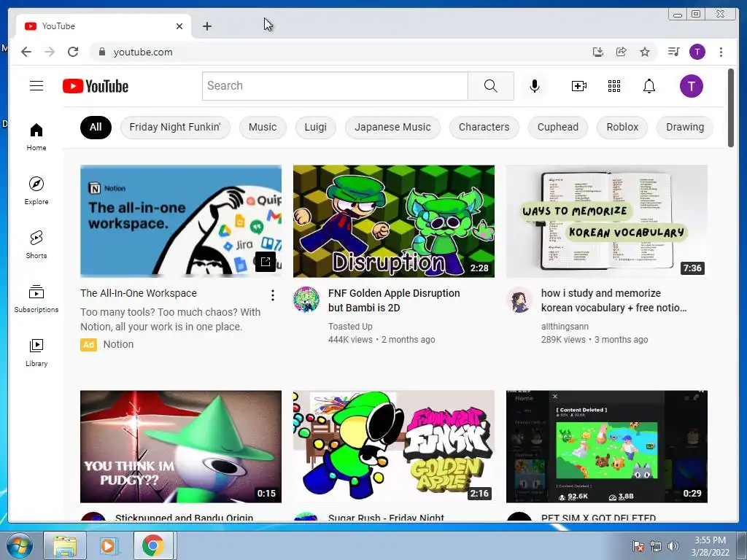Click Toasted Up channel avatar
This screenshot has width=747, height=560.
click(306, 300)
